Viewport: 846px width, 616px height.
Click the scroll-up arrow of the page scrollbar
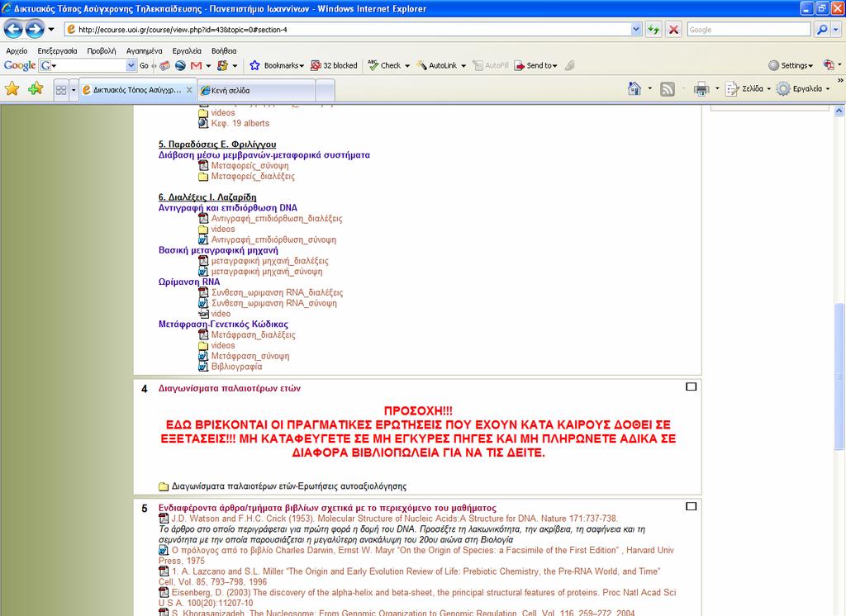point(839,111)
